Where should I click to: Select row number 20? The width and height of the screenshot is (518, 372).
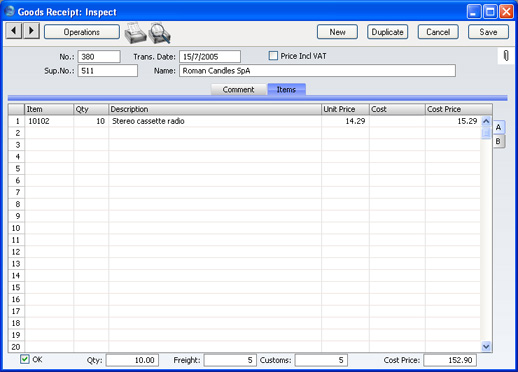pos(17,347)
